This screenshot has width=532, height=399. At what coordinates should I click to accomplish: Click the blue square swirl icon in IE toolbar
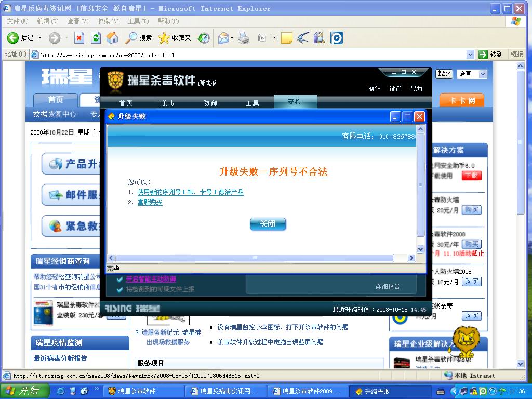(x=336, y=37)
